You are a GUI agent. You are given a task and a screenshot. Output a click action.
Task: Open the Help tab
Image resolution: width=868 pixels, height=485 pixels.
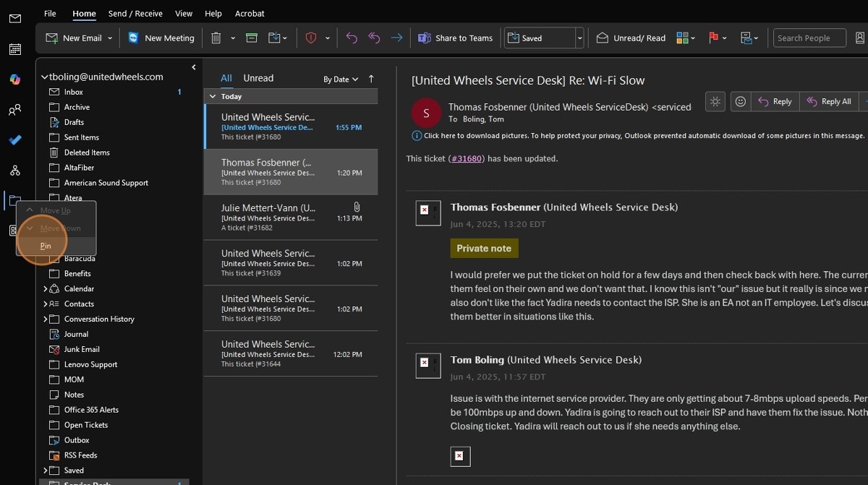click(213, 13)
